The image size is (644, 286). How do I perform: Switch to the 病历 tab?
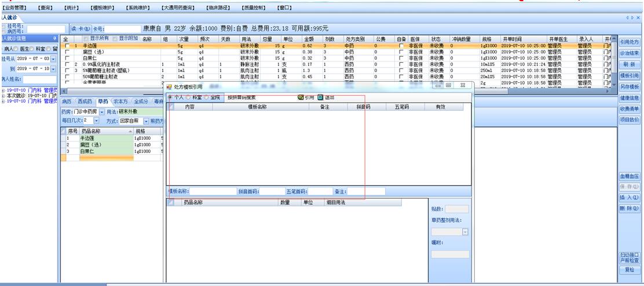[67, 102]
